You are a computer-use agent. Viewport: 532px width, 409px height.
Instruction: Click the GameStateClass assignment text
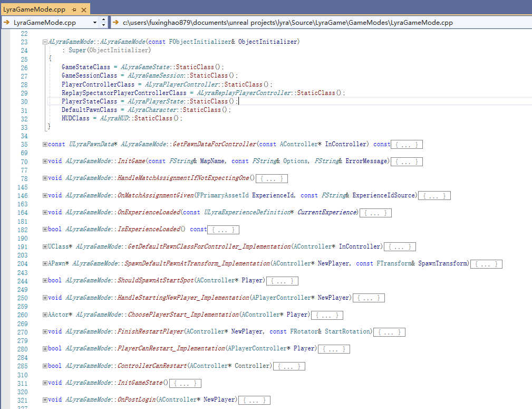pyautogui.click(x=143, y=67)
